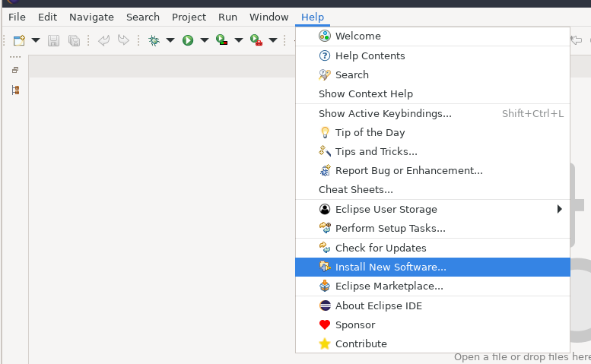Image resolution: width=591 pixels, height=364 pixels.
Task: Select About Eclipse IDE
Action: pos(378,305)
